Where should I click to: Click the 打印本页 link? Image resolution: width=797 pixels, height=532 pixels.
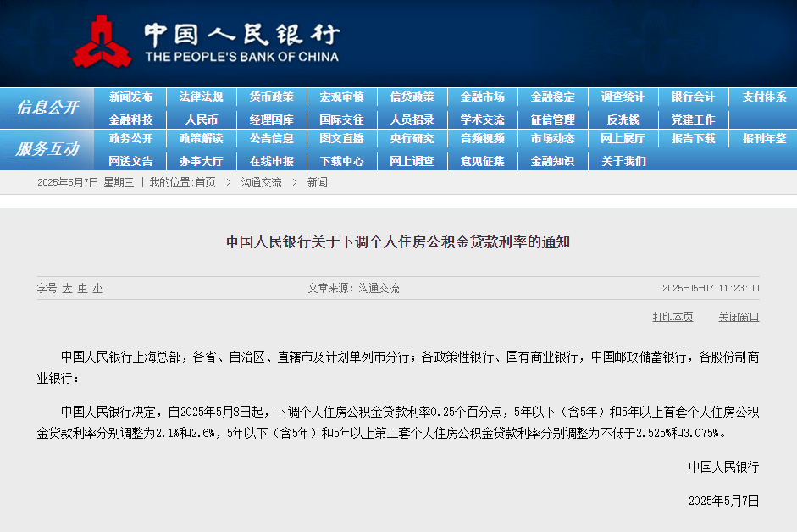click(x=672, y=317)
